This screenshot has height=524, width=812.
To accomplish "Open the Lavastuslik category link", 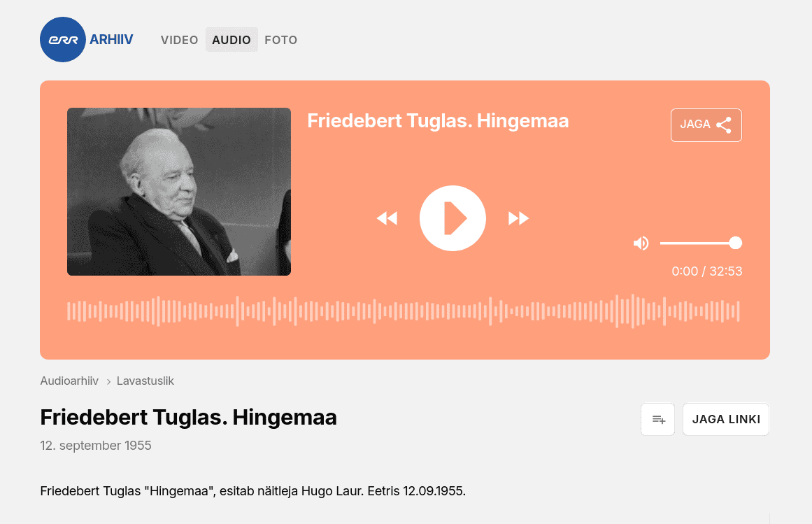I will tap(145, 381).
